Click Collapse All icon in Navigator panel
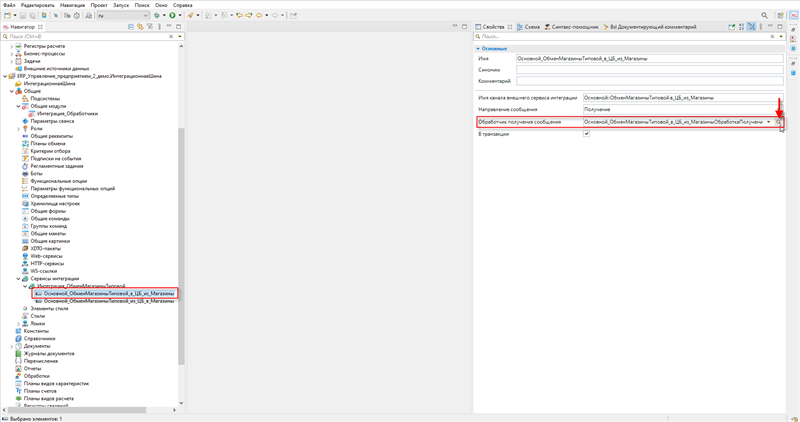Viewport: 800px width, 422px height. coord(130,27)
